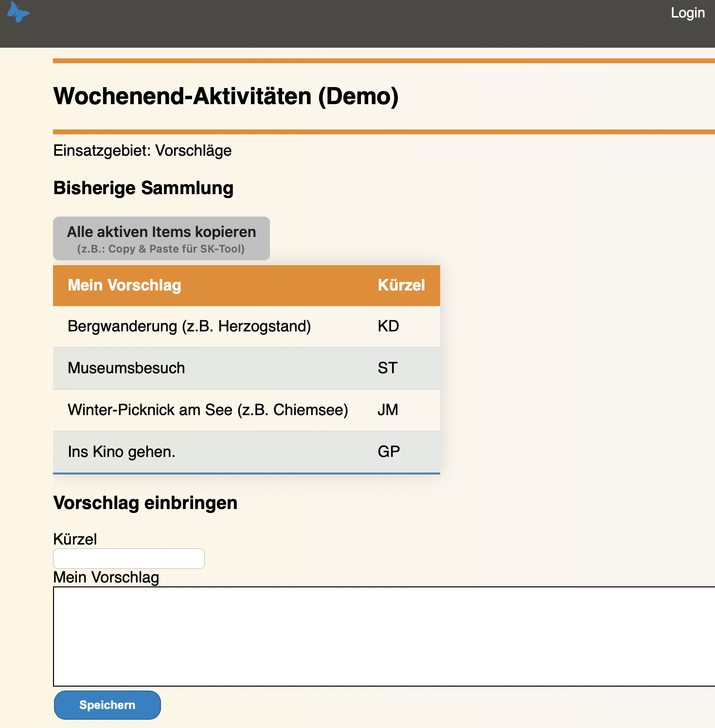Click the Kürzel input field
Screen dimensions: 715x728
click(x=128, y=558)
